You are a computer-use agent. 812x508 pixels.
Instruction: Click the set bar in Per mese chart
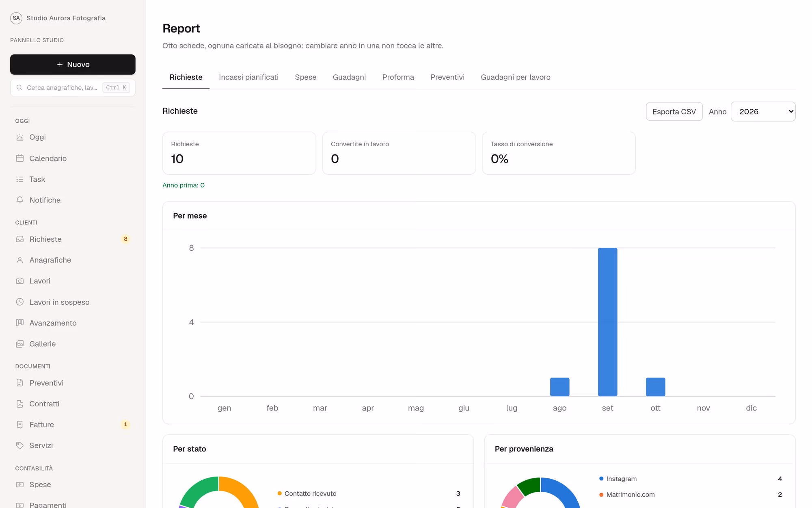tap(607, 322)
